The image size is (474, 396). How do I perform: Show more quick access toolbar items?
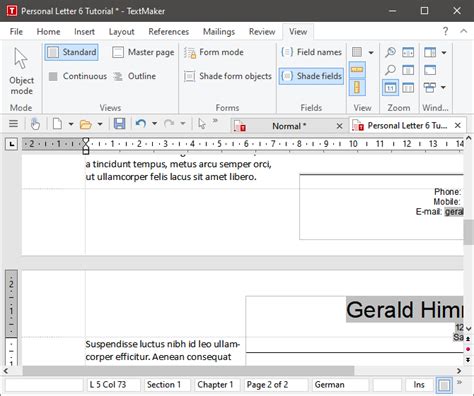tap(215, 121)
